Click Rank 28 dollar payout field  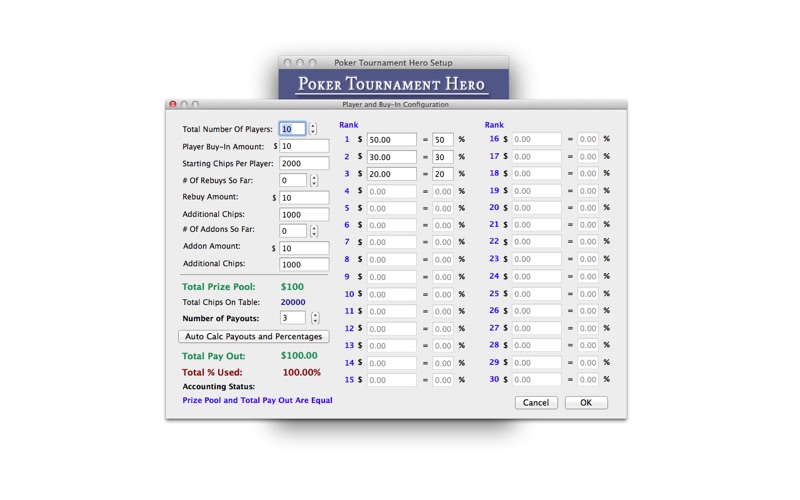tap(537, 345)
